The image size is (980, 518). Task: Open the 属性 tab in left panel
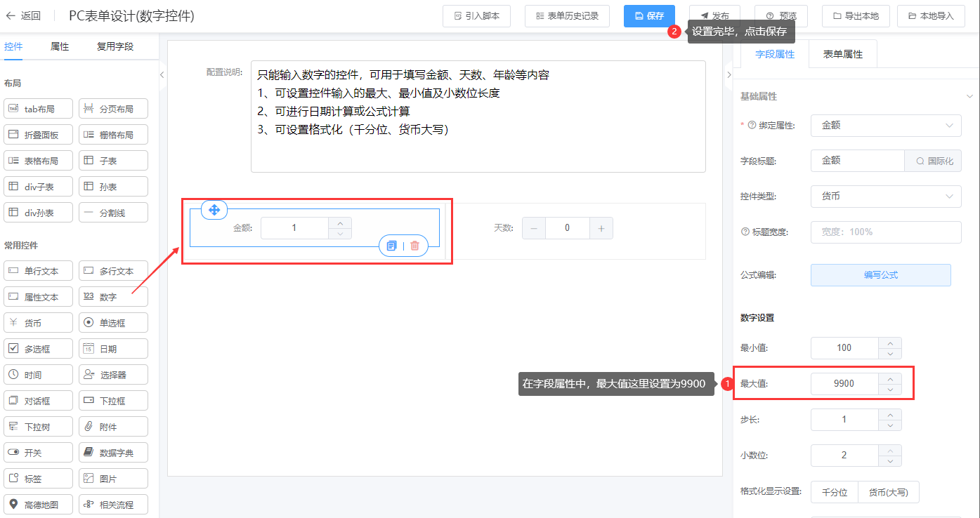coord(60,46)
